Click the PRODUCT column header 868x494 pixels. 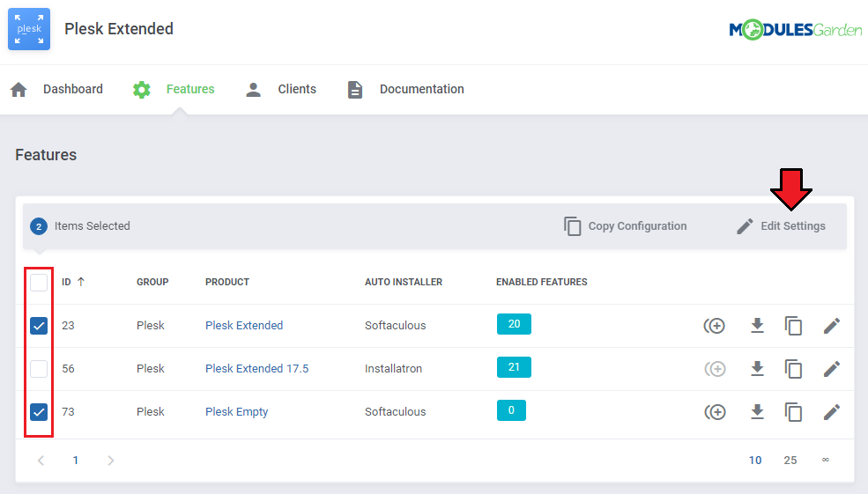point(227,282)
